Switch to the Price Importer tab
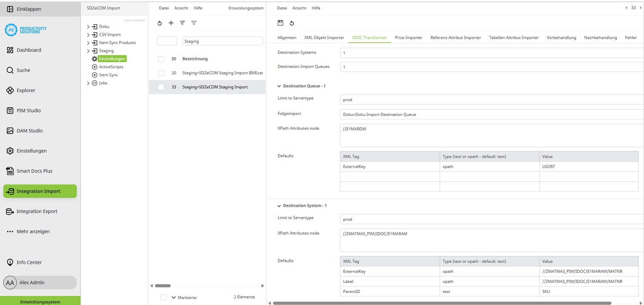 pyautogui.click(x=408, y=38)
